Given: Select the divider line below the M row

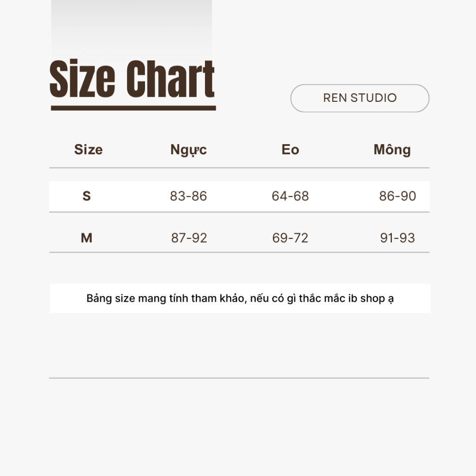Looking at the screenshot, I should (239, 252).
